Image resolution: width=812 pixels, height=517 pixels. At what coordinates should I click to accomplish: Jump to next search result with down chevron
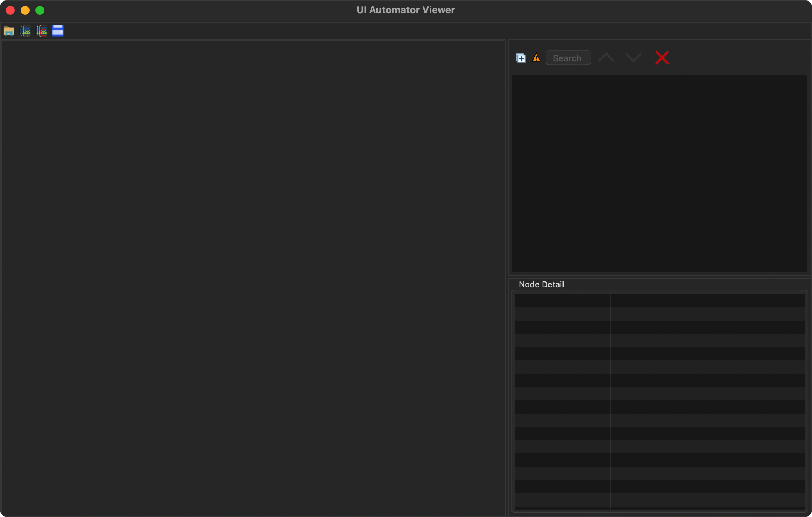[634, 58]
